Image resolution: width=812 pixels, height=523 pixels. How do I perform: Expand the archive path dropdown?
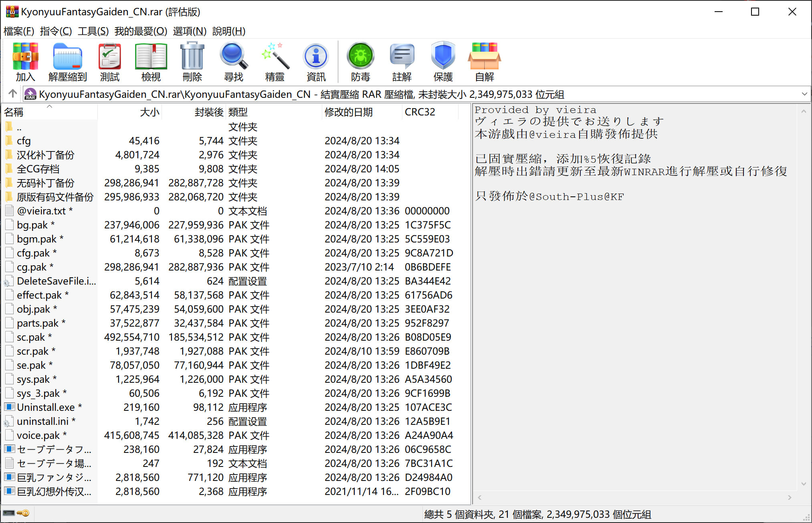coord(804,94)
